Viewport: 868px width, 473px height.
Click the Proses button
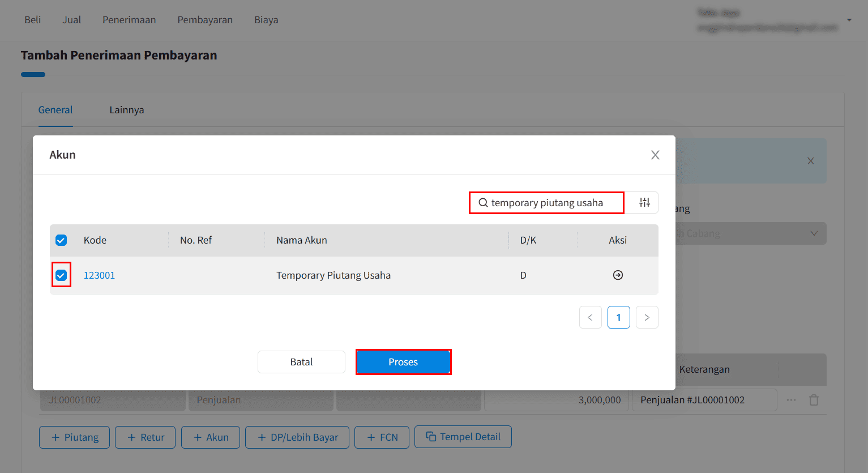pos(403,362)
